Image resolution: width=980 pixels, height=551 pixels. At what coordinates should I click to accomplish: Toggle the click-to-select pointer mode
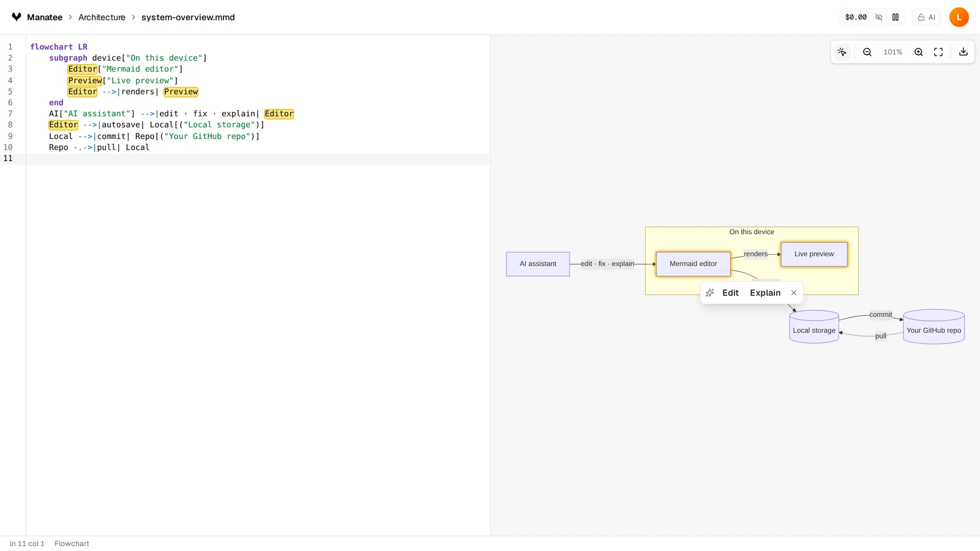842,52
